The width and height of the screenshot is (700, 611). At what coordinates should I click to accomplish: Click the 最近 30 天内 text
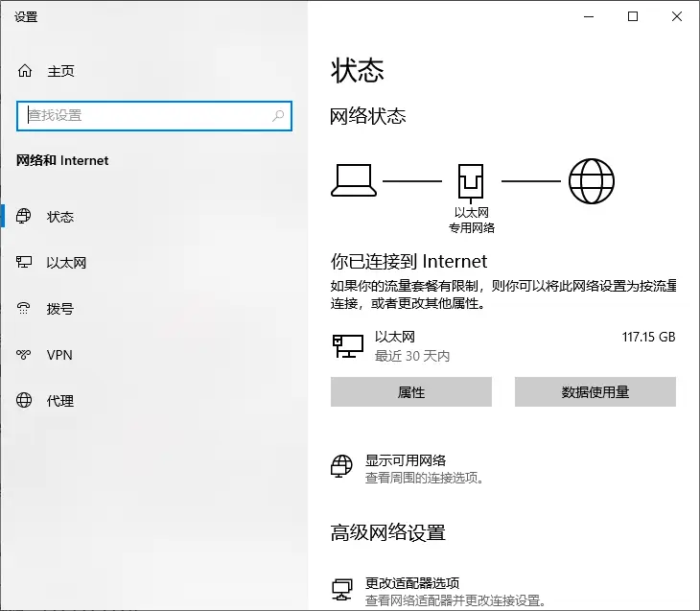412,356
